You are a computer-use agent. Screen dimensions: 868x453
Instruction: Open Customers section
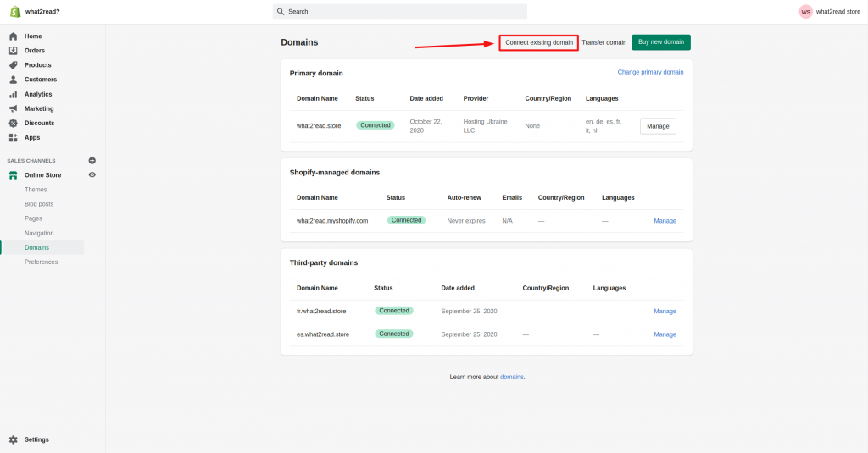coord(41,80)
